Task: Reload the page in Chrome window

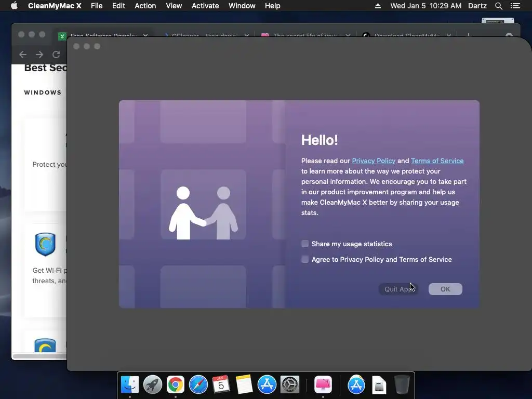Action: point(56,54)
